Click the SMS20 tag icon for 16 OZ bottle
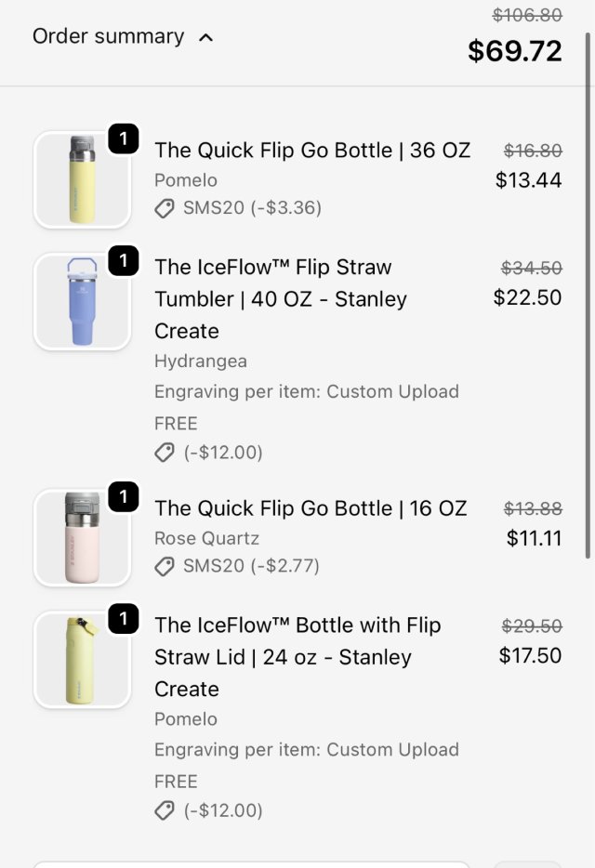The height and width of the screenshot is (868, 595). pos(165,566)
